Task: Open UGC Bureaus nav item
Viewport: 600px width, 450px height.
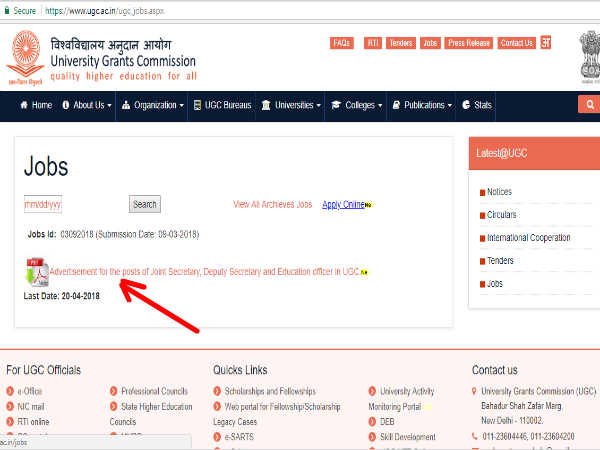Action: tap(222, 105)
